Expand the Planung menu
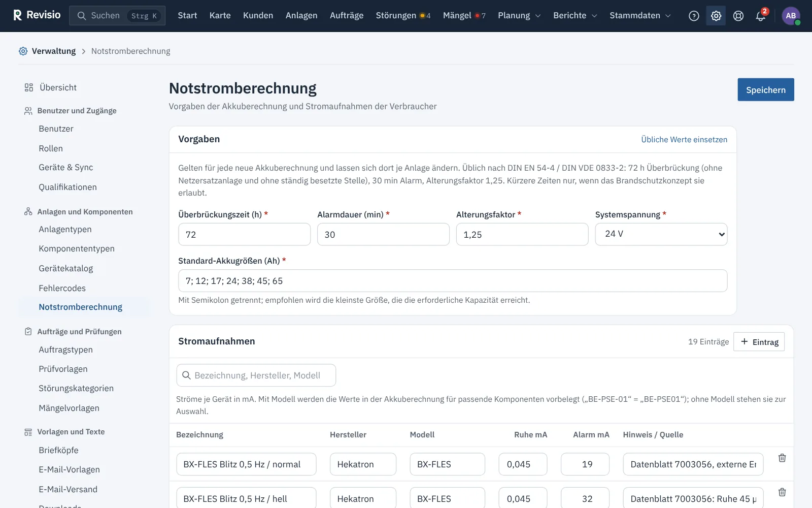Viewport: 812px width, 508px height. click(x=519, y=16)
